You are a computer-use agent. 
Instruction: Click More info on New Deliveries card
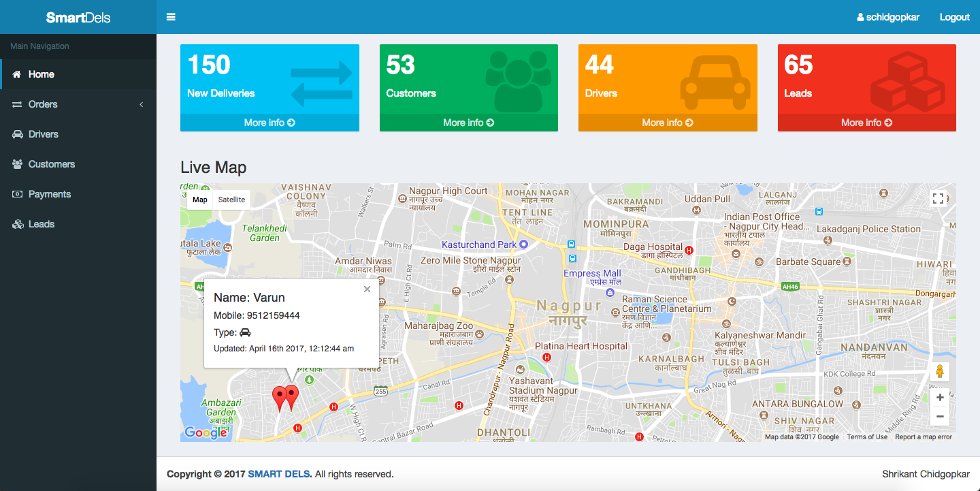click(x=269, y=123)
